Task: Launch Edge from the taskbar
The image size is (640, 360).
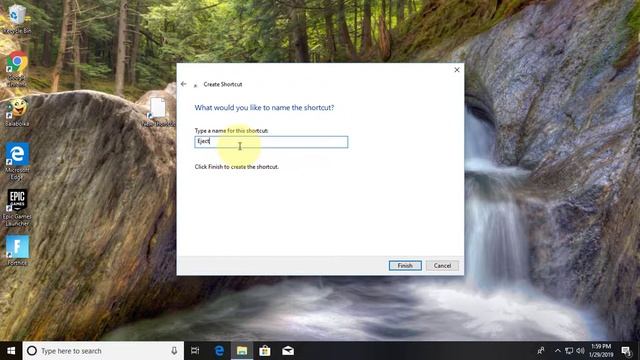Action: (219, 351)
